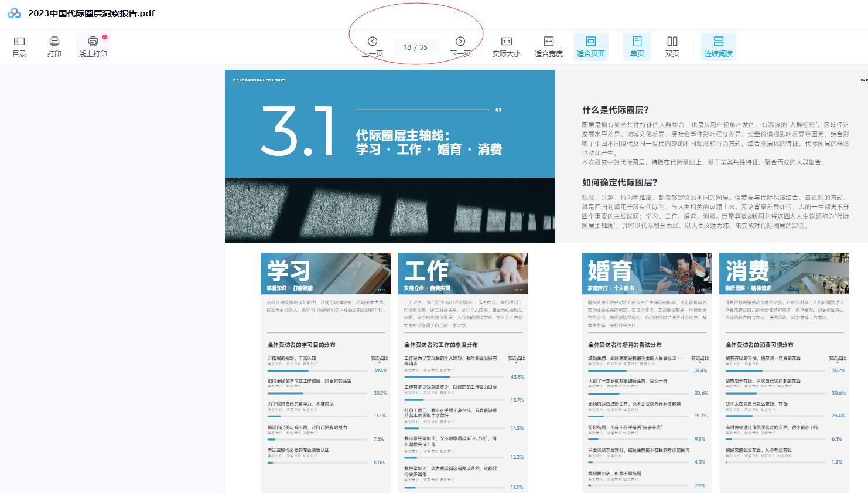Open 线上打印 online printing
Screen dimensions: 868x493
pyautogui.click(x=92, y=46)
